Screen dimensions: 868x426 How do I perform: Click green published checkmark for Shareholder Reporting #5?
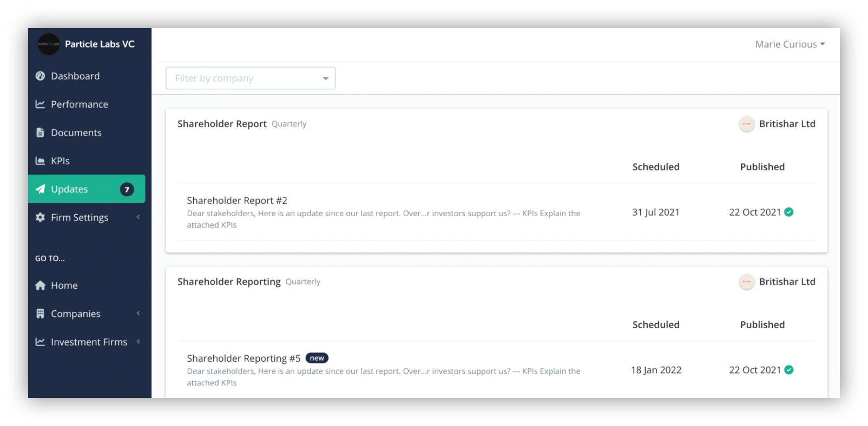pyautogui.click(x=789, y=370)
